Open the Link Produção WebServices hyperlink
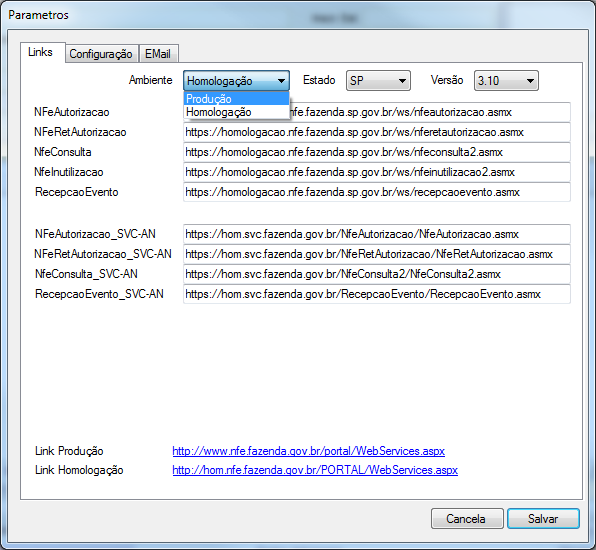 click(308, 451)
